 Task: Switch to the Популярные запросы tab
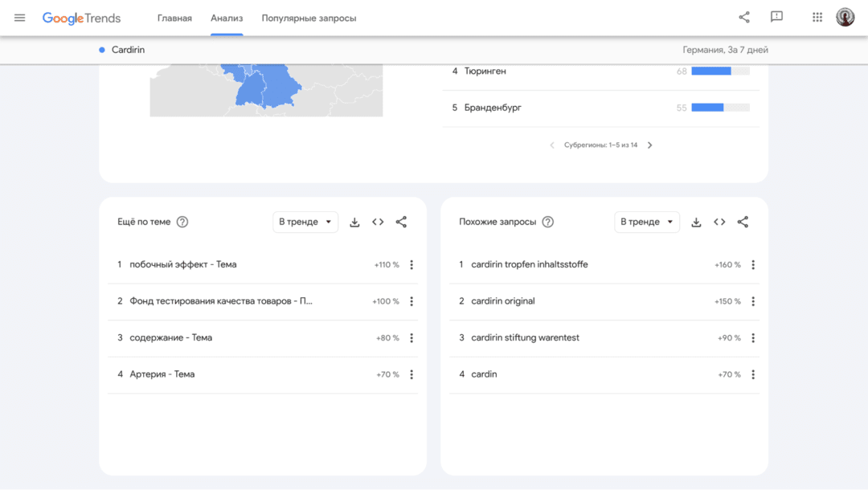point(309,17)
